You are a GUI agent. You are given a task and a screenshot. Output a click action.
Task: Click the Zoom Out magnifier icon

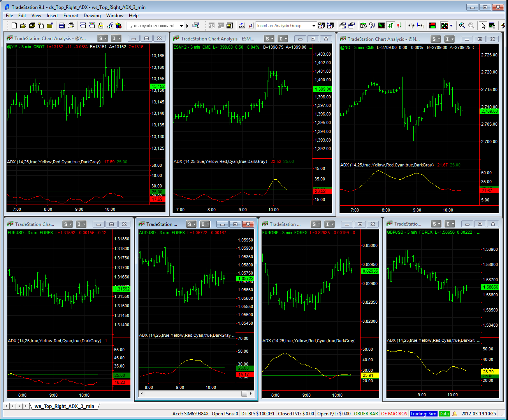(x=471, y=26)
